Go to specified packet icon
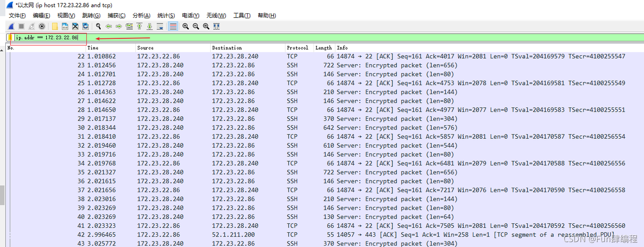Viewport: 644px width, 247px height. click(129, 26)
